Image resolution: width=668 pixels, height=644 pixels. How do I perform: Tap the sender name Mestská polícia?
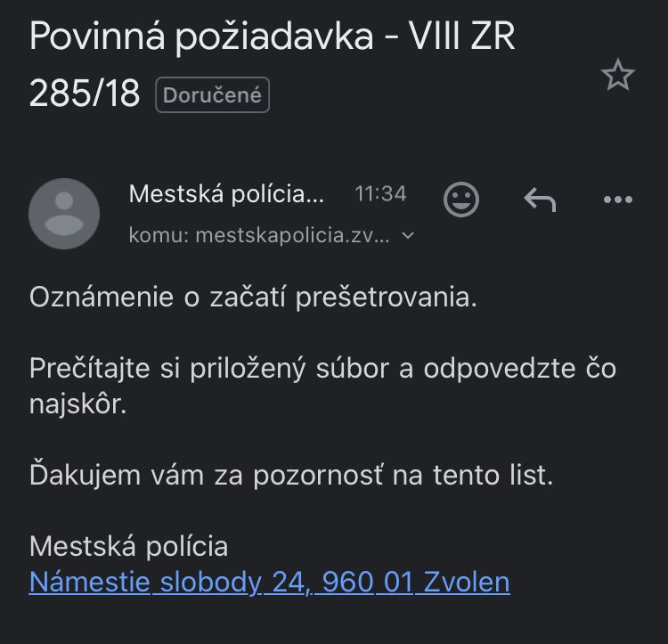click(x=226, y=193)
